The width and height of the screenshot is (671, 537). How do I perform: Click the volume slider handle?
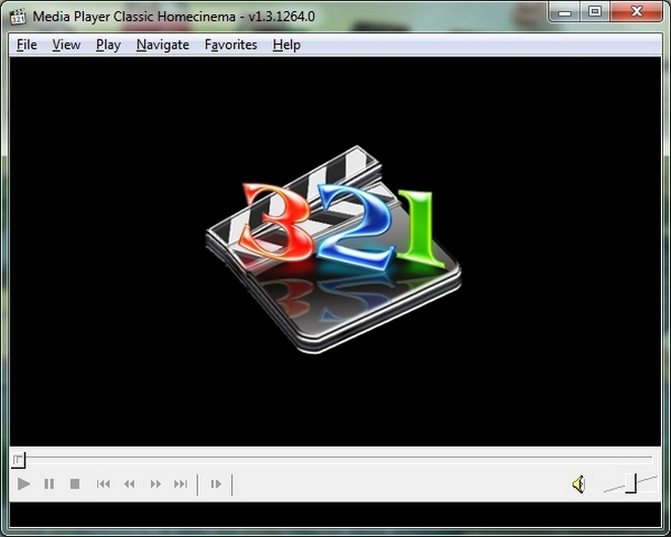click(631, 484)
